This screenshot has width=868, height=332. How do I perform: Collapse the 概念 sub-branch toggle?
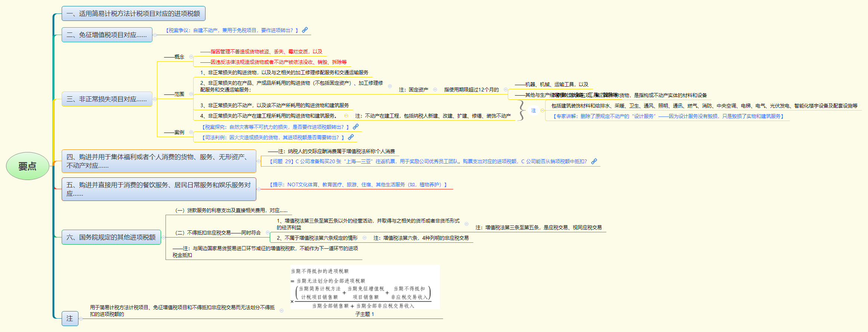(191, 57)
